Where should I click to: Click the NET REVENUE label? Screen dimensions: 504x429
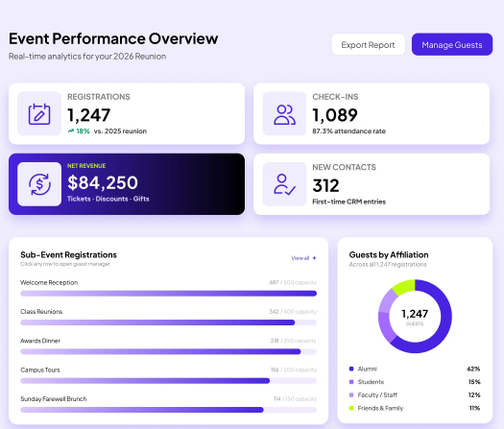coord(86,166)
